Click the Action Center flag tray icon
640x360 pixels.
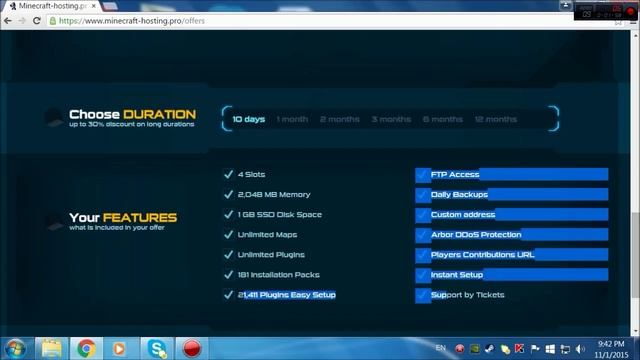click(x=535, y=349)
